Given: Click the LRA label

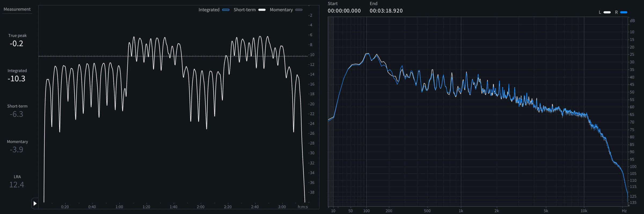Looking at the screenshot, I should [17, 177].
